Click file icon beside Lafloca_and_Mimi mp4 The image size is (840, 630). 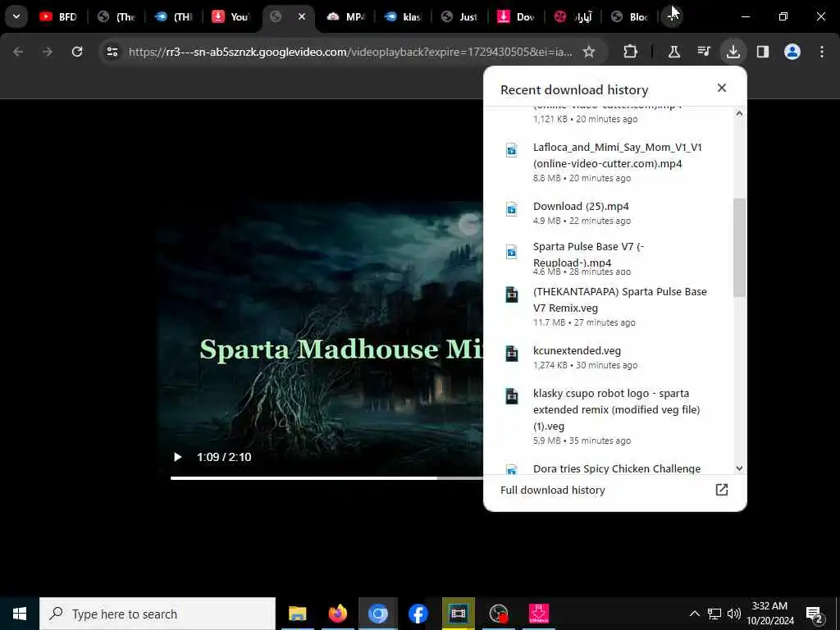pyautogui.click(x=512, y=150)
